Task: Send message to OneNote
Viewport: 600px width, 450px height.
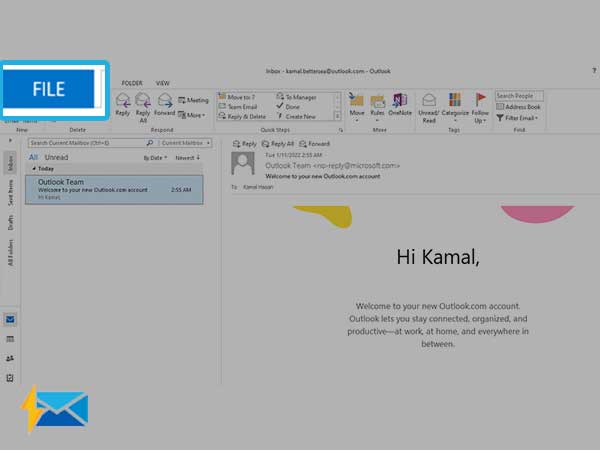Action: (x=400, y=104)
